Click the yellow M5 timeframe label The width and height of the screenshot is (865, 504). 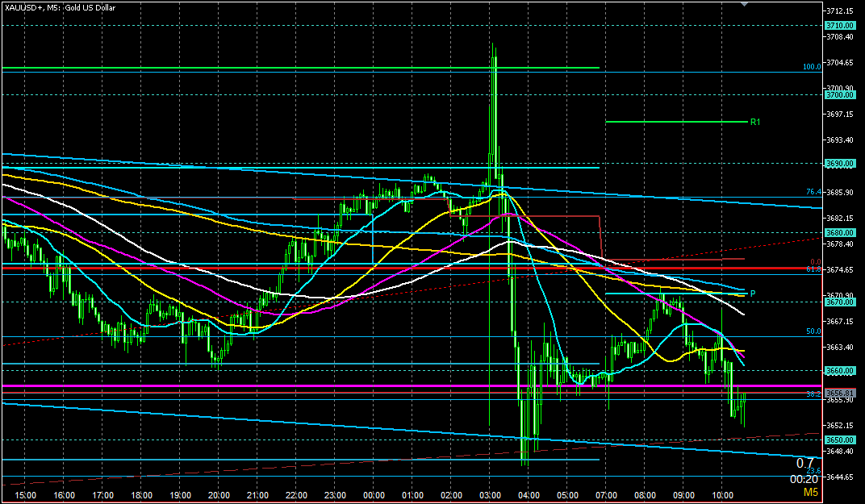[x=810, y=492]
